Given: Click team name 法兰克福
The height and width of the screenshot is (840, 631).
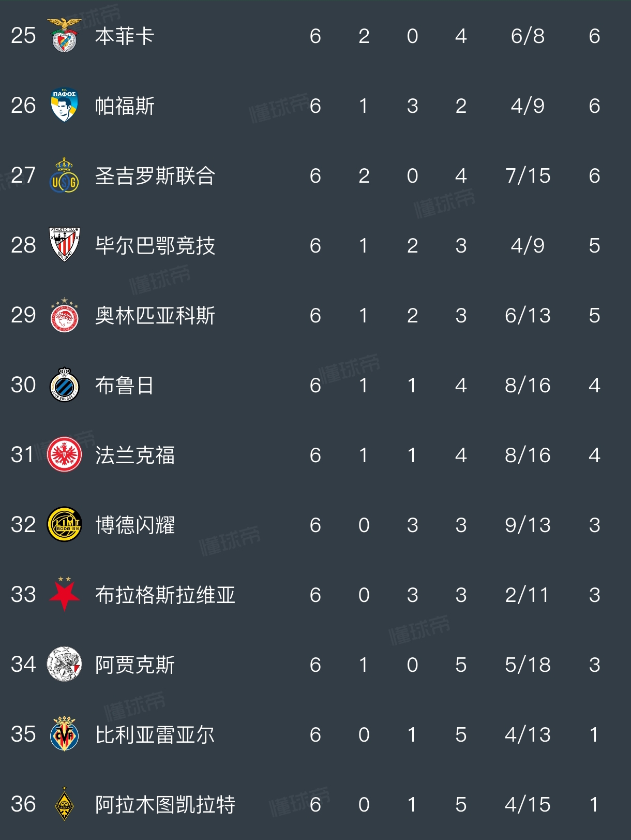Looking at the screenshot, I should pyautogui.click(x=135, y=455).
